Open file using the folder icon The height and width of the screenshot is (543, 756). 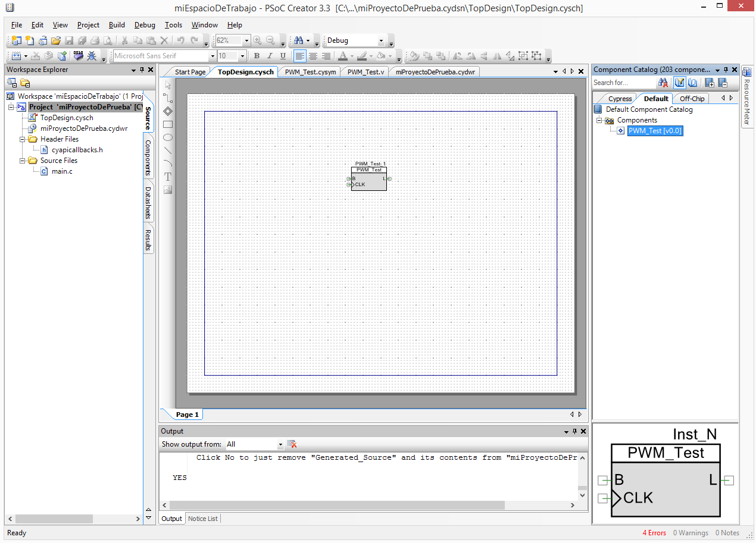(55, 40)
